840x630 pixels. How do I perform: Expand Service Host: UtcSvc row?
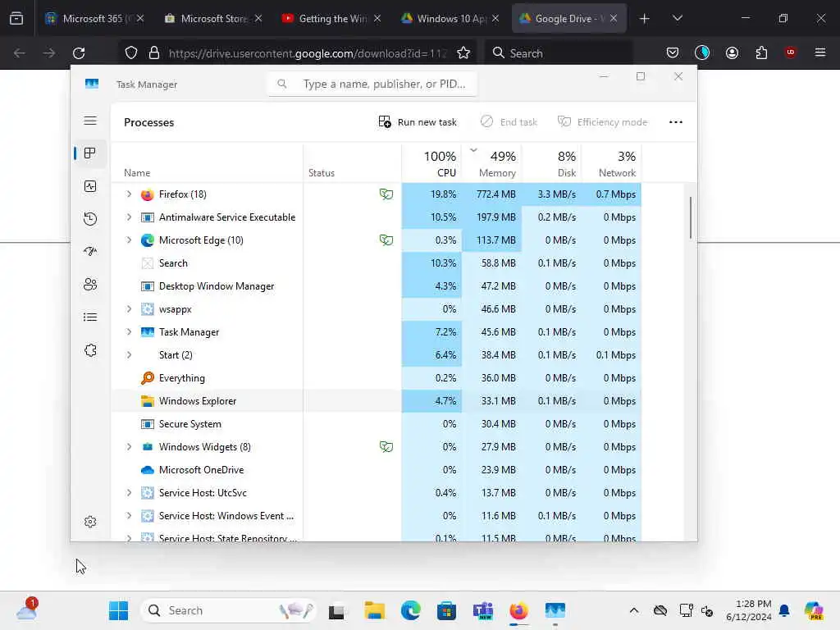click(x=129, y=493)
